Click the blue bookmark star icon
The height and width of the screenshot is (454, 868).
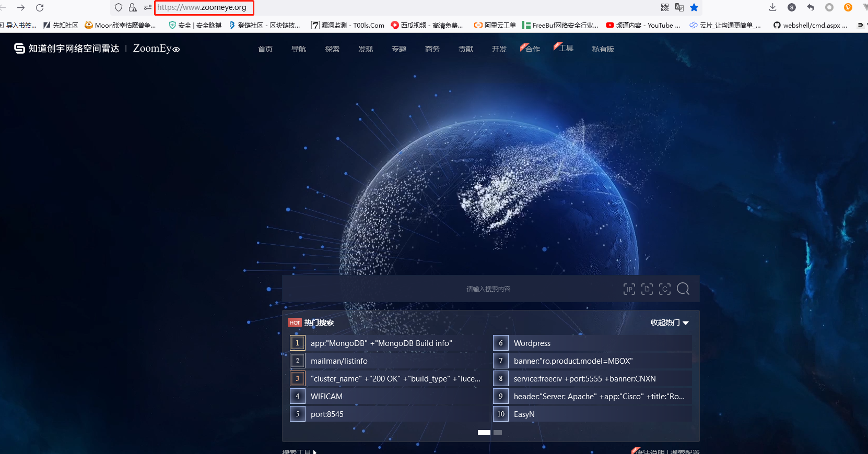pyautogui.click(x=694, y=7)
